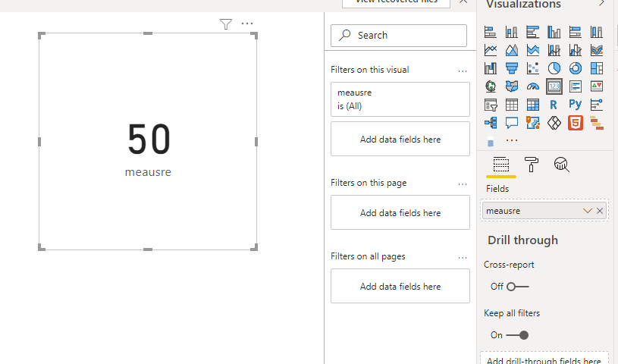Open get more visuals ellipsis
Image resolution: width=618 pixels, height=364 pixels.
point(512,140)
